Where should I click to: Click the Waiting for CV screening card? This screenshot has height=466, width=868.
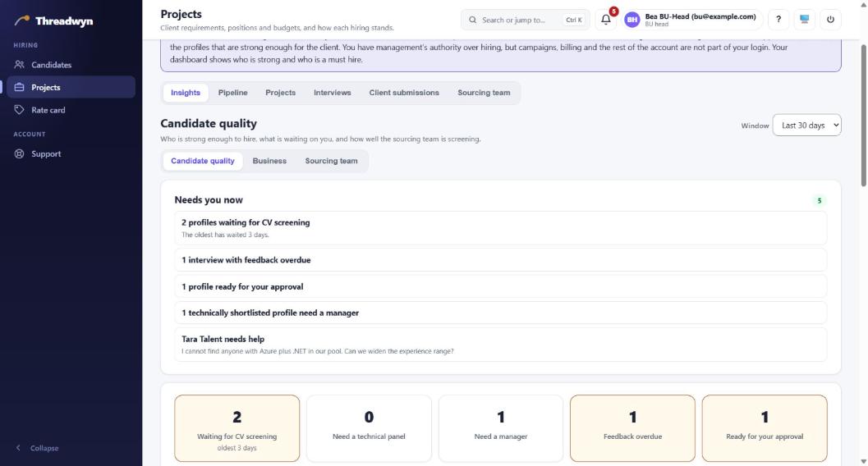(x=237, y=428)
